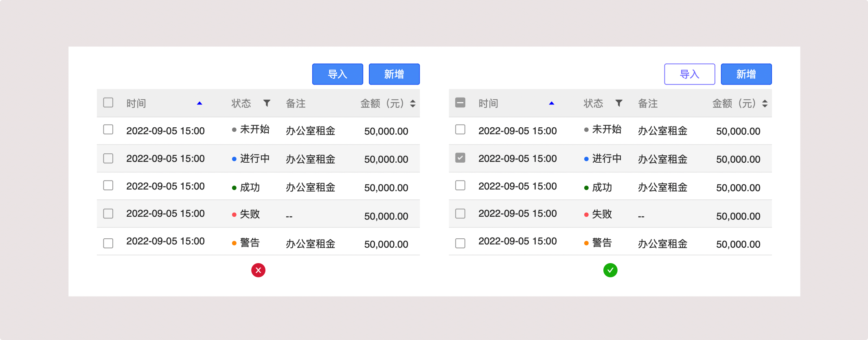Click the status filter icon in right table
This screenshot has width=868, height=340.
click(619, 103)
